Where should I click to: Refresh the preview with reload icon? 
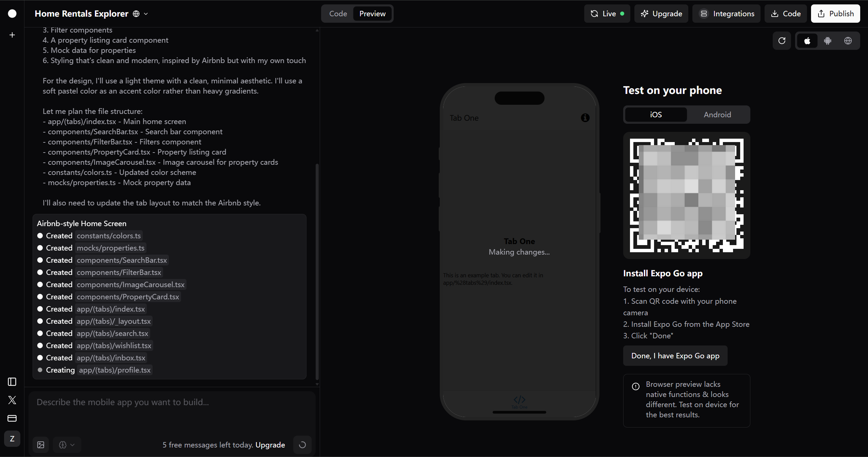click(x=782, y=41)
